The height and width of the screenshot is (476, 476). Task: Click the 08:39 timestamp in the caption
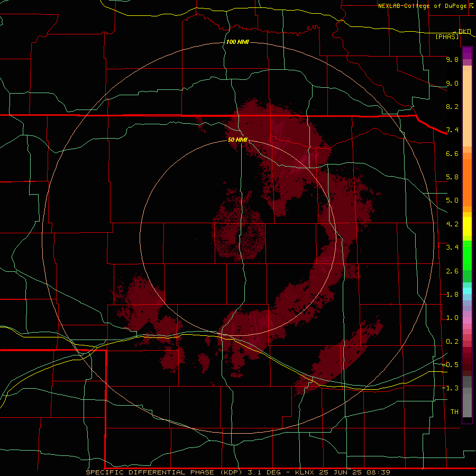pos(380,472)
